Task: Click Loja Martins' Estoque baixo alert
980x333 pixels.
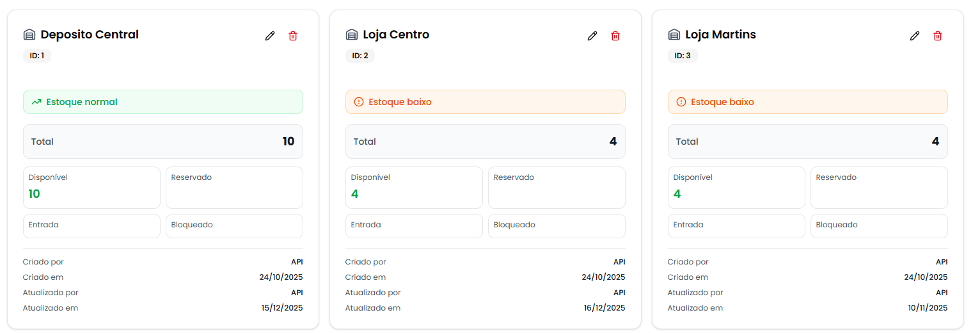Action: 808,102
